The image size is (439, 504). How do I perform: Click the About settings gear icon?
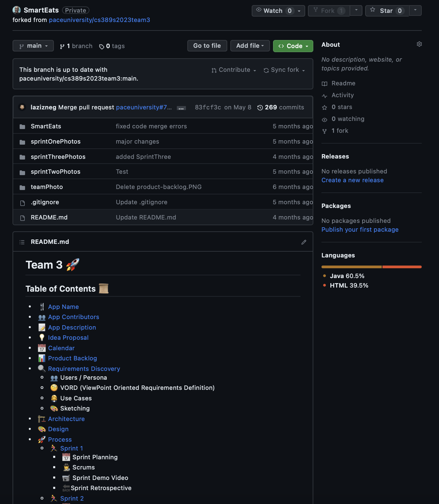[x=419, y=44]
